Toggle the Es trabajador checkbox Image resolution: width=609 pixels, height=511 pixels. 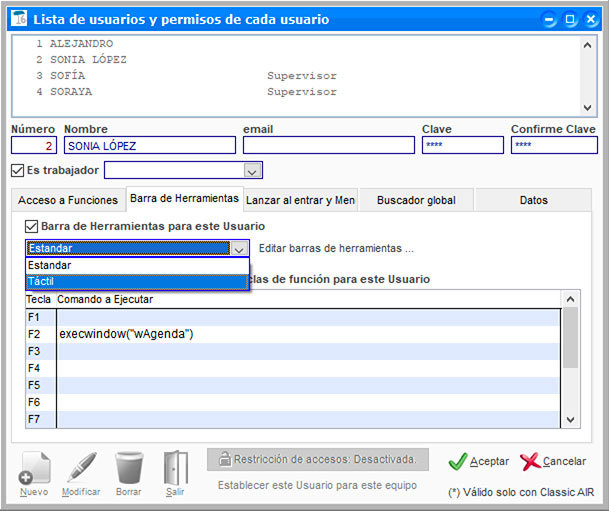click(x=17, y=170)
